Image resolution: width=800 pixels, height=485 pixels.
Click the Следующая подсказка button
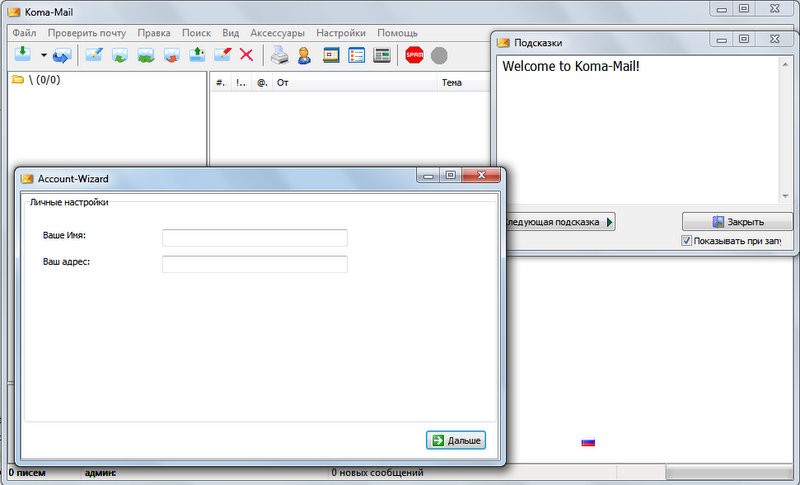(560, 222)
